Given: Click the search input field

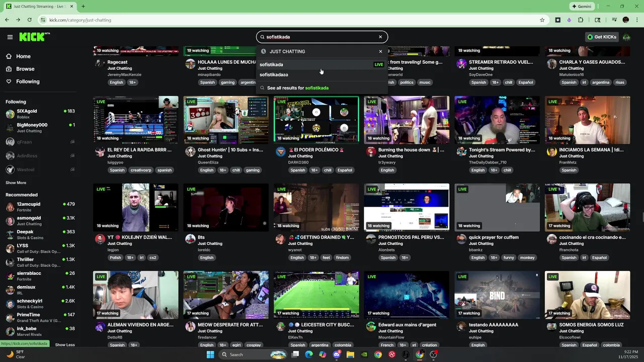Looking at the screenshot, I should point(321,37).
